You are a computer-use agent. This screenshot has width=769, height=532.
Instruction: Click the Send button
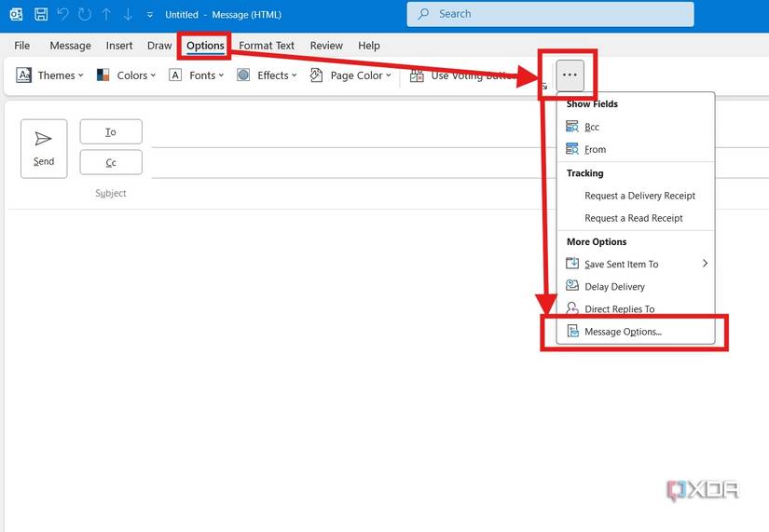pyautogui.click(x=44, y=148)
